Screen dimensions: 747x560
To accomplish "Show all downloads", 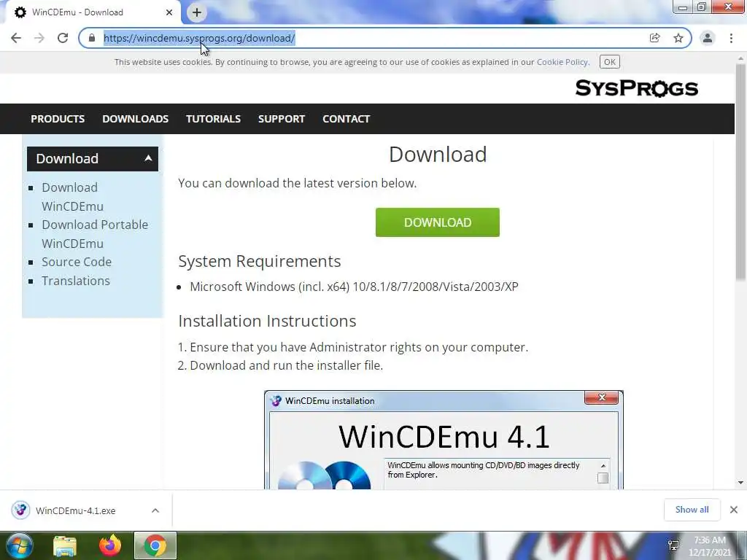I will point(692,510).
